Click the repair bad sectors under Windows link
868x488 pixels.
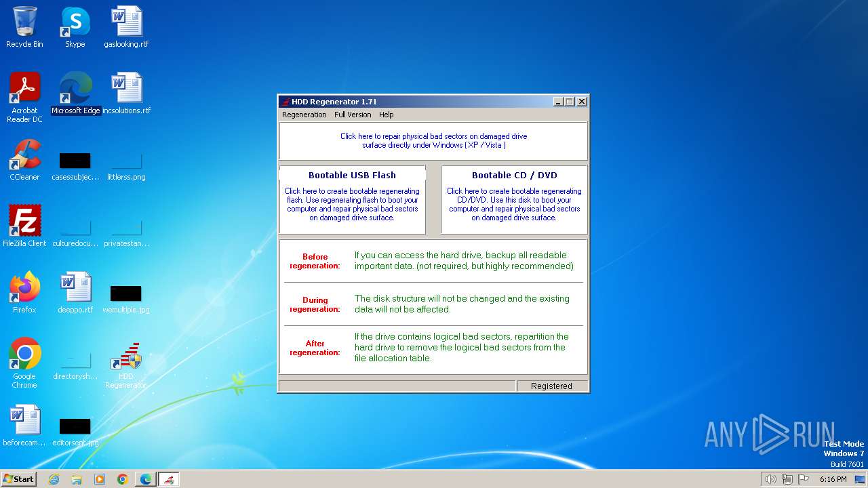point(433,141)
